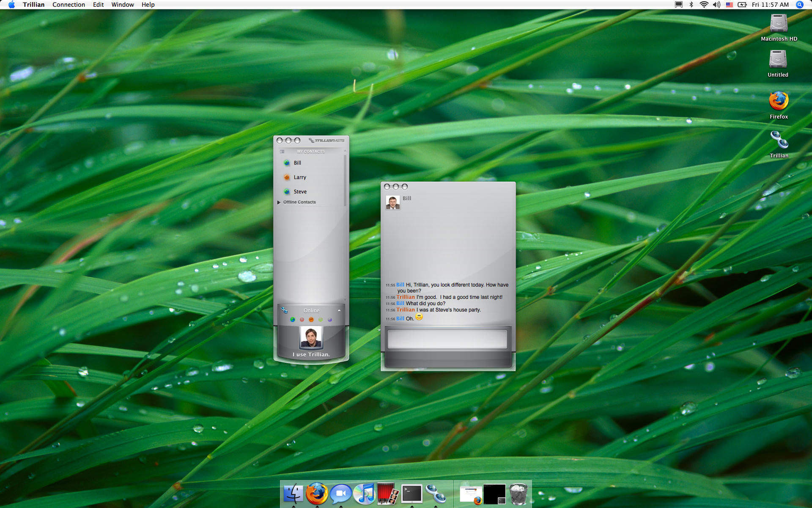Click the "I use Trillian." status message
This screenshot has height=508, width=812.
click(x=311, y=355)
